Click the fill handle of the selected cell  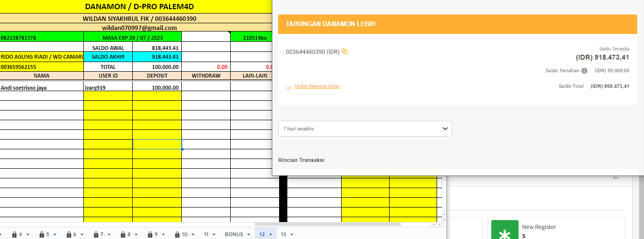(182, 149)
